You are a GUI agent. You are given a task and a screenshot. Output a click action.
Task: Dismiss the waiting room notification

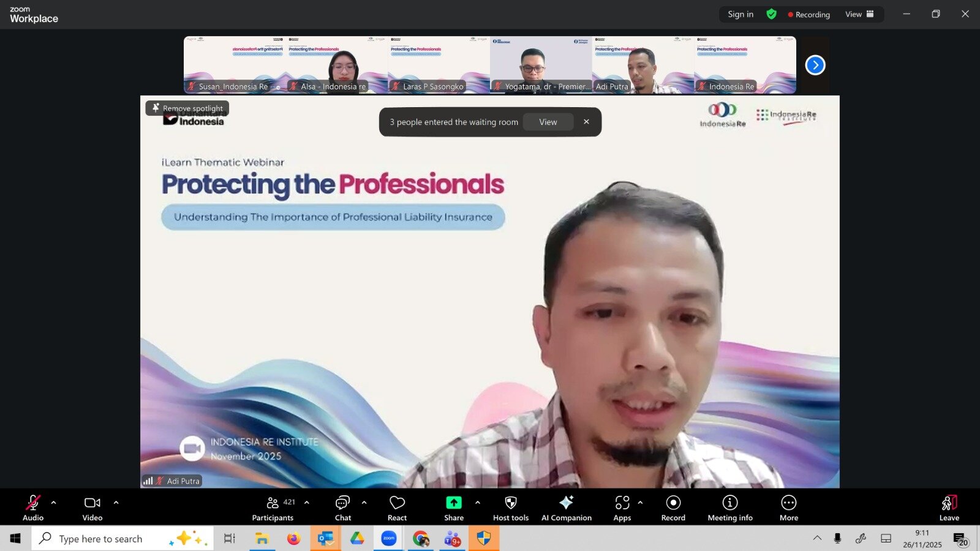click(x=586, y=122)
